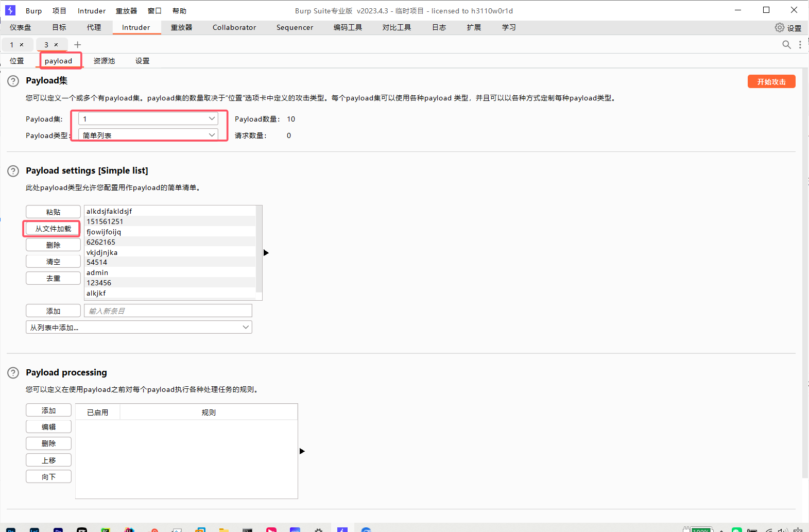The height and width of the screenshot is (532, 809).
Task: Click the 向下 button
Action: [x=49, y=477]
